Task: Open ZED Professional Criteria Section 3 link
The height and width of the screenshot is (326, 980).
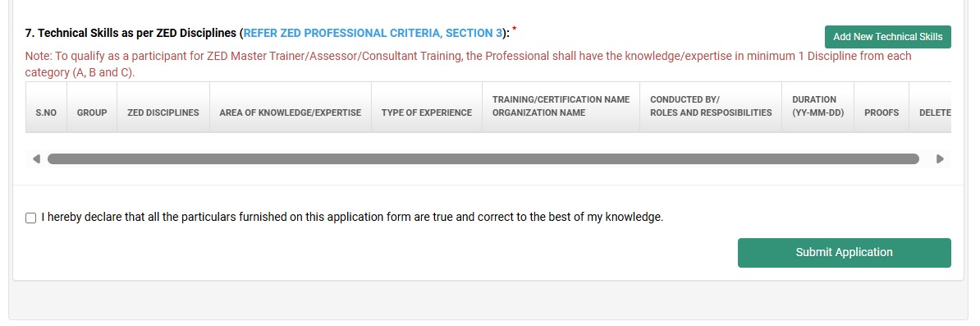Action: point(373,33)
